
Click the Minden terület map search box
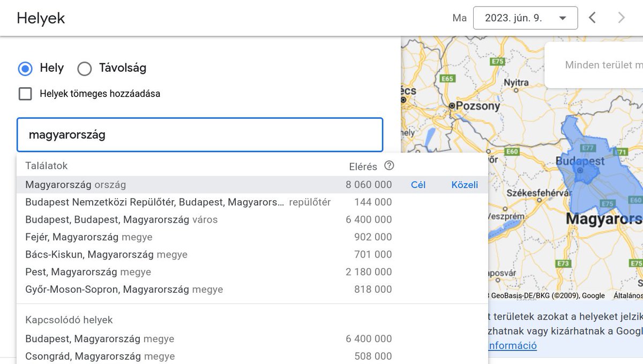tap(594, 65)
